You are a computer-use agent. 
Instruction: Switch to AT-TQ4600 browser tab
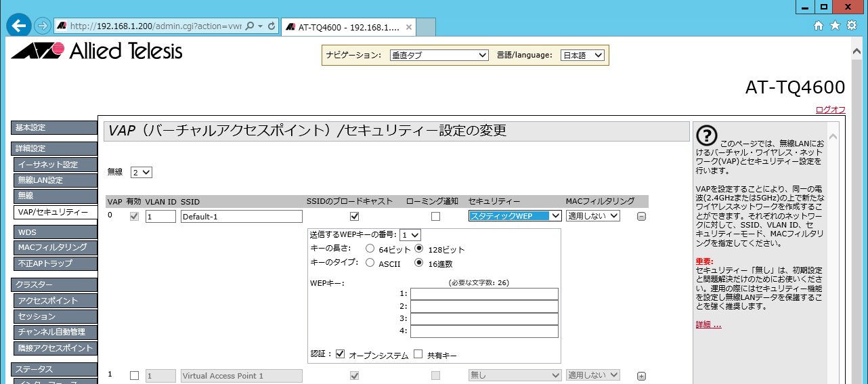pyautogui.click(x=348, y=26)
